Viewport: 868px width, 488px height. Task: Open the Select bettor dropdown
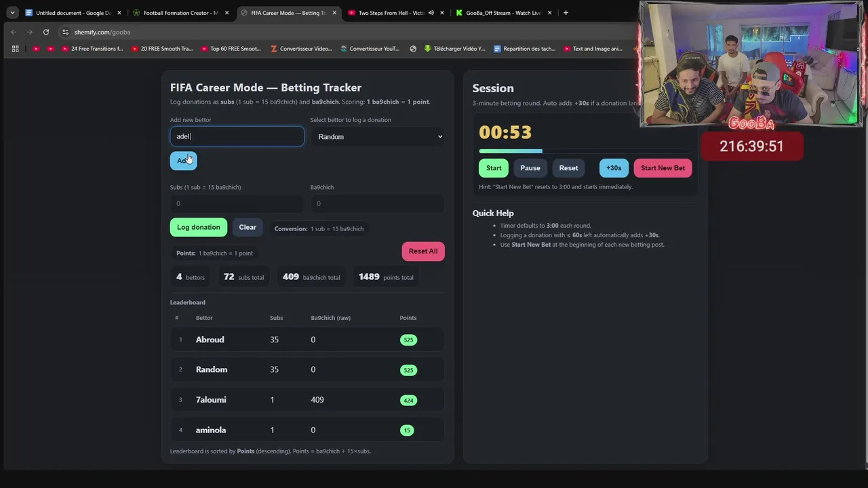click(377, 136)
